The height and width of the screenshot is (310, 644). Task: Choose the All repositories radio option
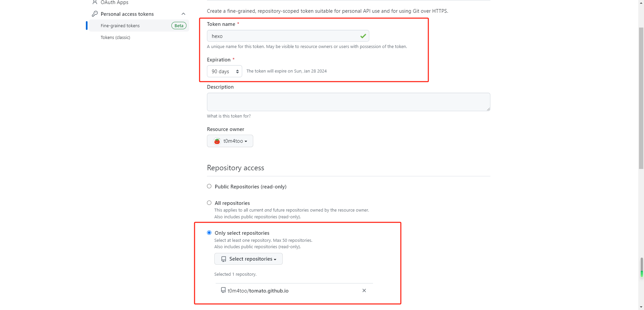[209, 203]
